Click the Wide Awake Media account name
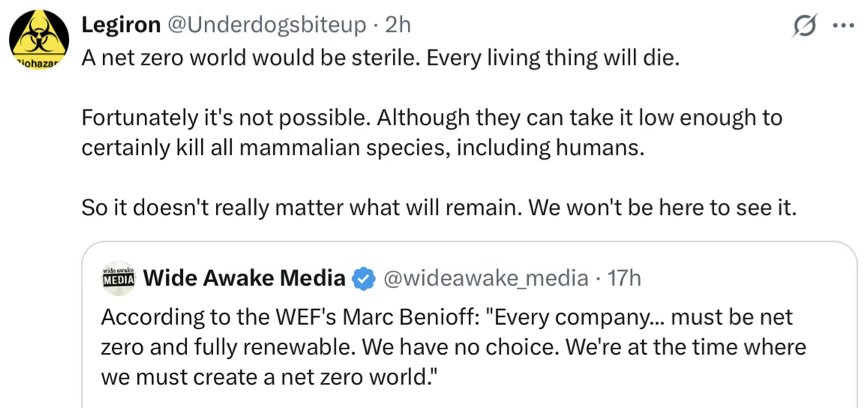This screenshot has width=864, height=408. [x=245, y=277]
